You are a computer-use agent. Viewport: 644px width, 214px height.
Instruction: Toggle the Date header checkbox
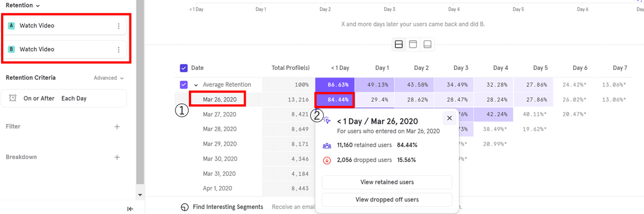click(x=184, y=68)
